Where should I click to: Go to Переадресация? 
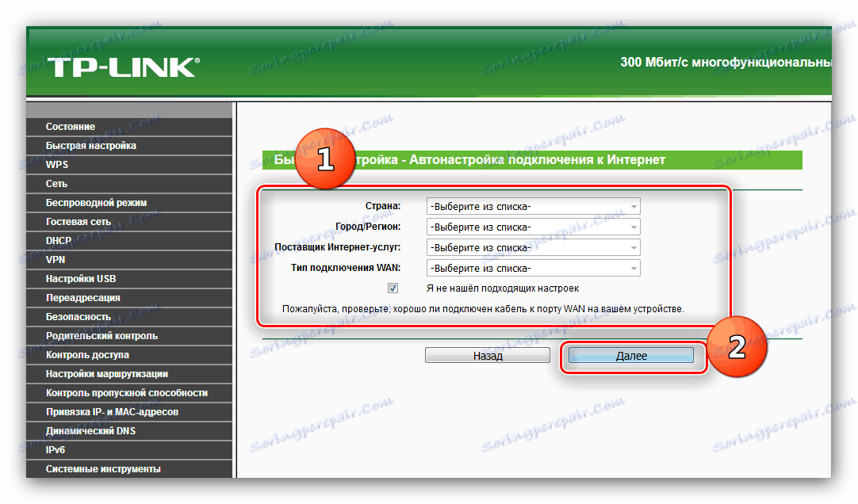click(x=129, y=298)
